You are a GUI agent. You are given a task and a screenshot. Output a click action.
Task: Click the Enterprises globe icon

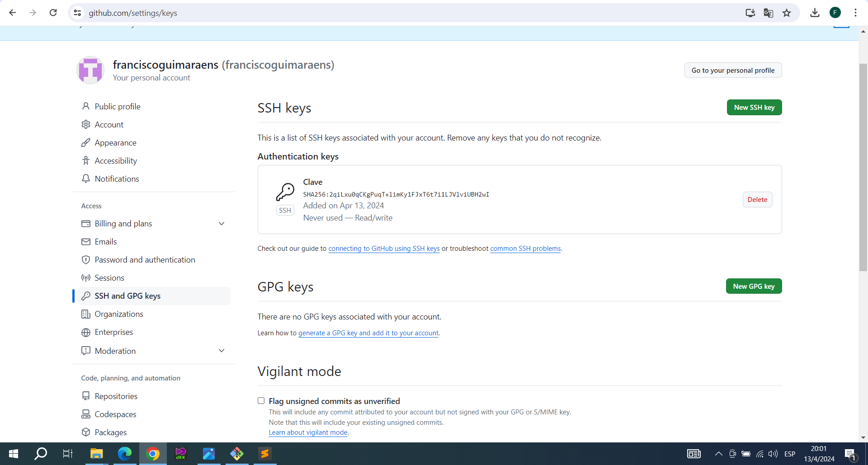[85, 332]
